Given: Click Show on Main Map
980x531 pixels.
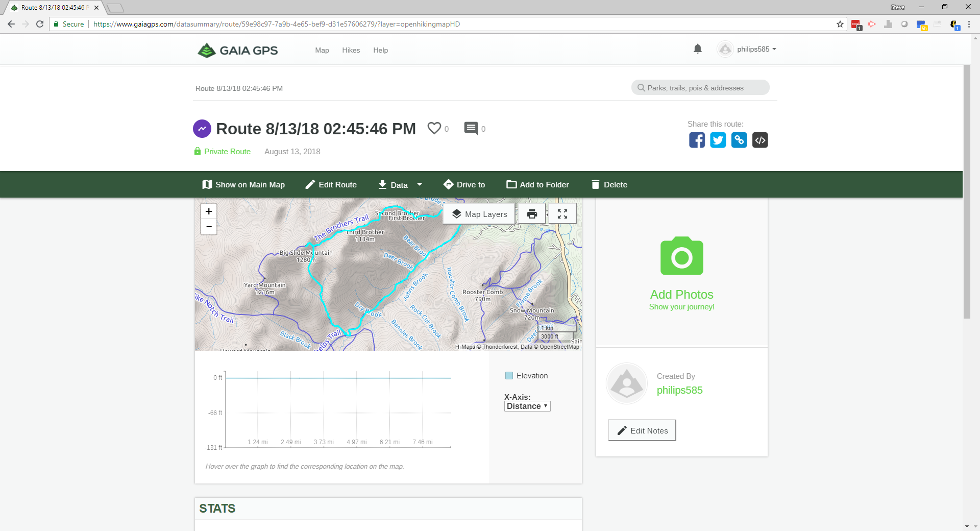Looking at the screenshot, I should pyautogui.click(x=243, y=185).
